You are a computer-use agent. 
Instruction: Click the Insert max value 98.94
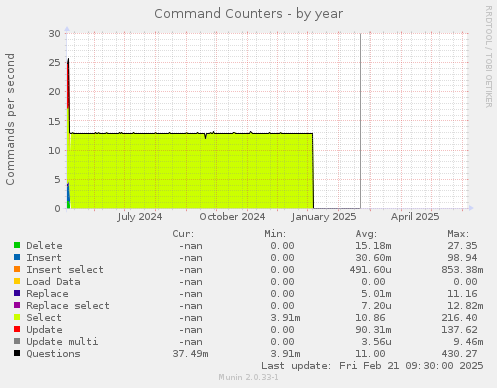click(462, 258)
